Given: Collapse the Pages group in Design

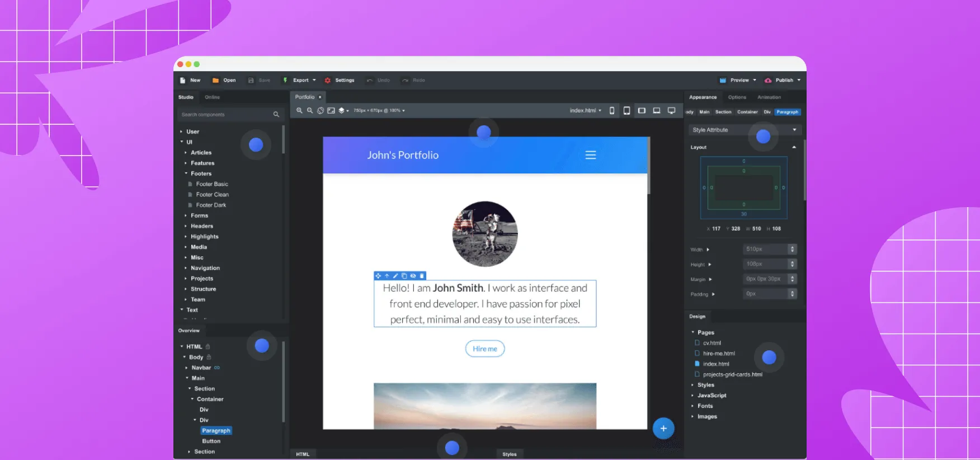Looking at the screenshot, I should (692, 332).
